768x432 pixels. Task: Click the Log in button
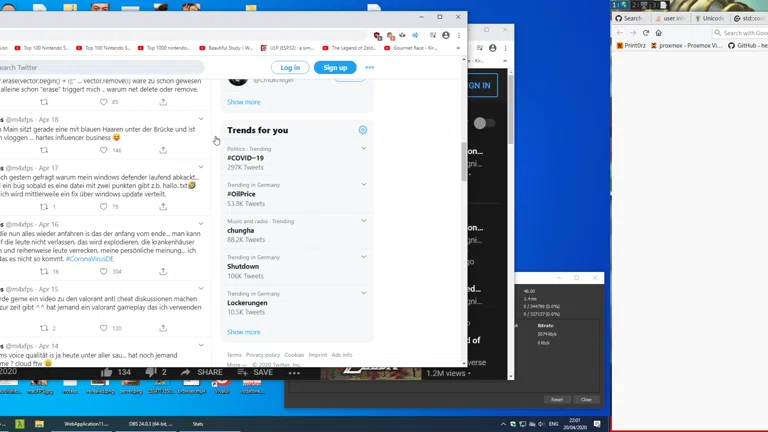290,67
